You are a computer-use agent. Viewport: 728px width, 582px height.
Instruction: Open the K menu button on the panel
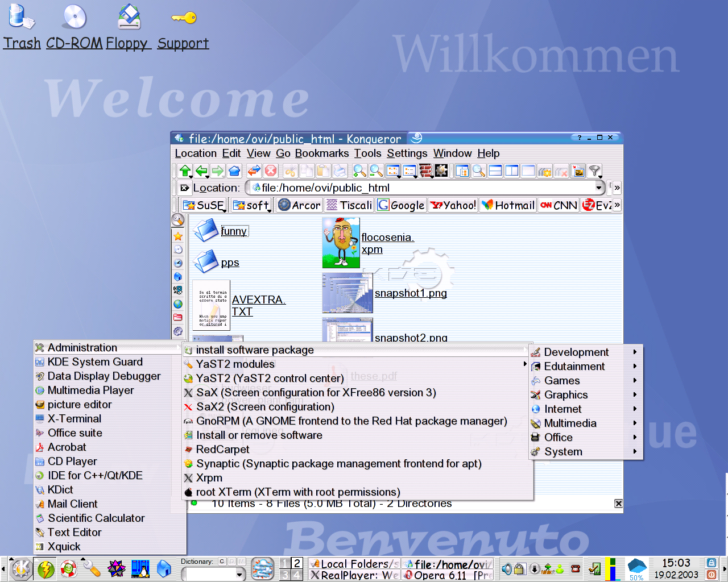[21, 569]
